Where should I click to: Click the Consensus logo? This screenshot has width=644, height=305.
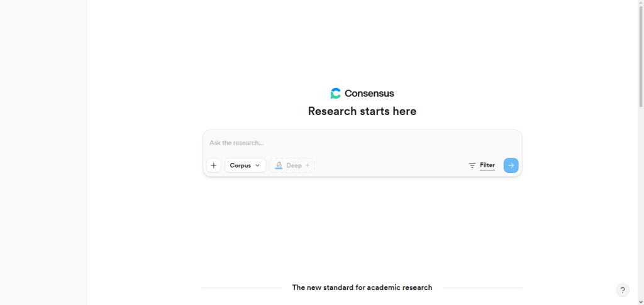point(362,94)
